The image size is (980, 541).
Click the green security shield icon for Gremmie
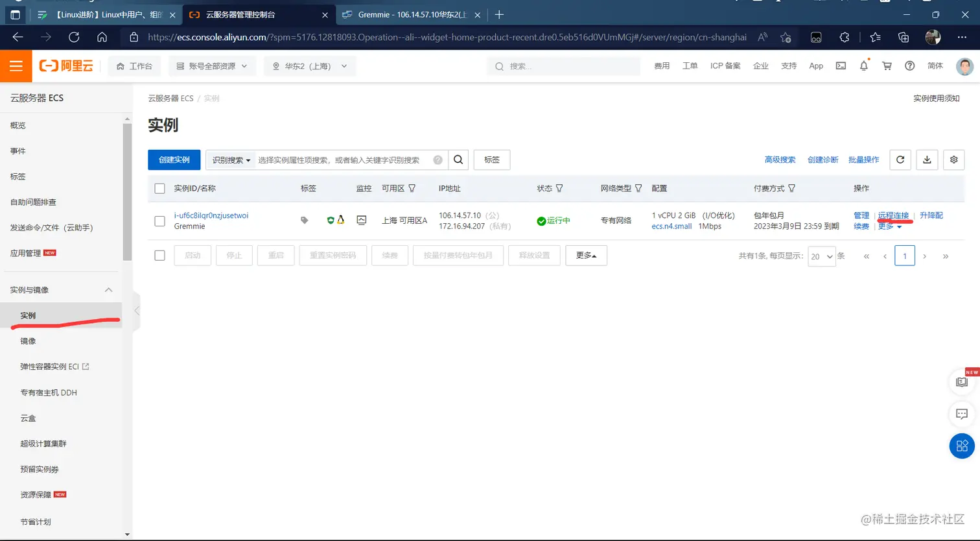[x=331, y=221]
